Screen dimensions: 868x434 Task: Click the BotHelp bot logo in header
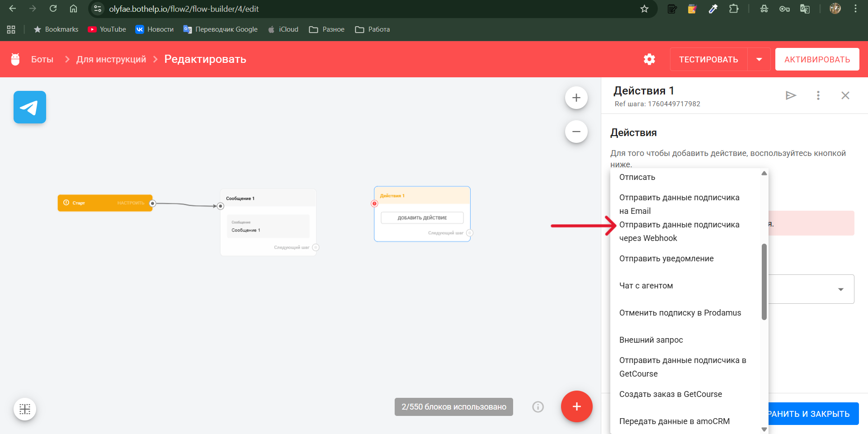click(15, 59)
